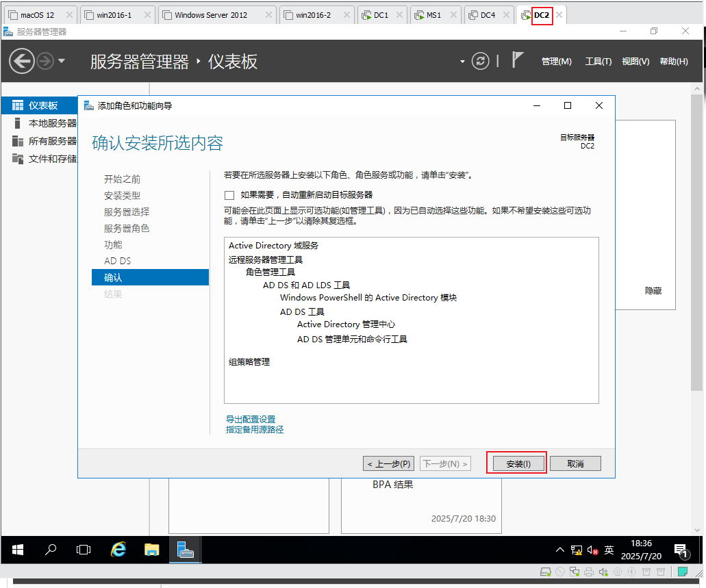
Task: Go to wizard step 服务器角色
Action: [127, 229]
